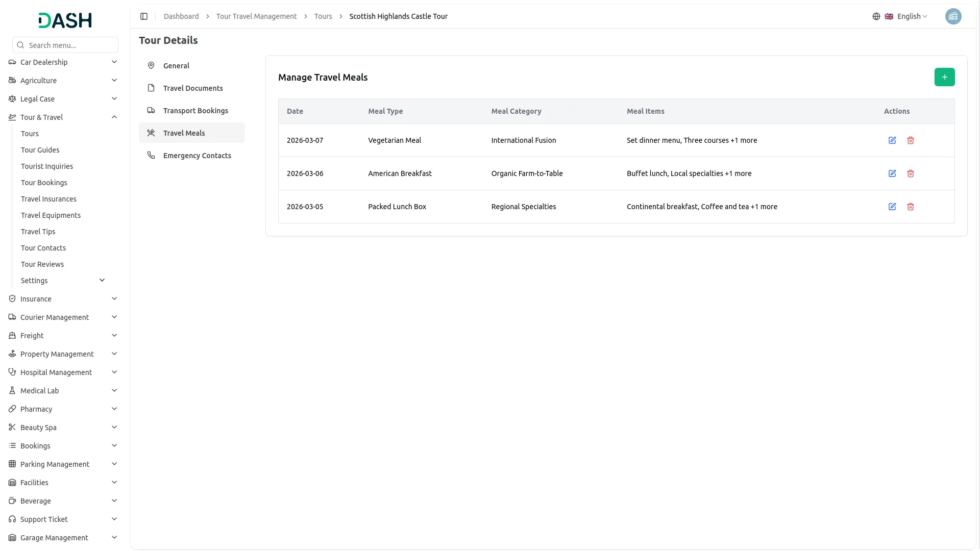Click the Support Ticket headset icon
Image resolution: width=980 pixels, height=551 pixels.
(x=12, y=519)
